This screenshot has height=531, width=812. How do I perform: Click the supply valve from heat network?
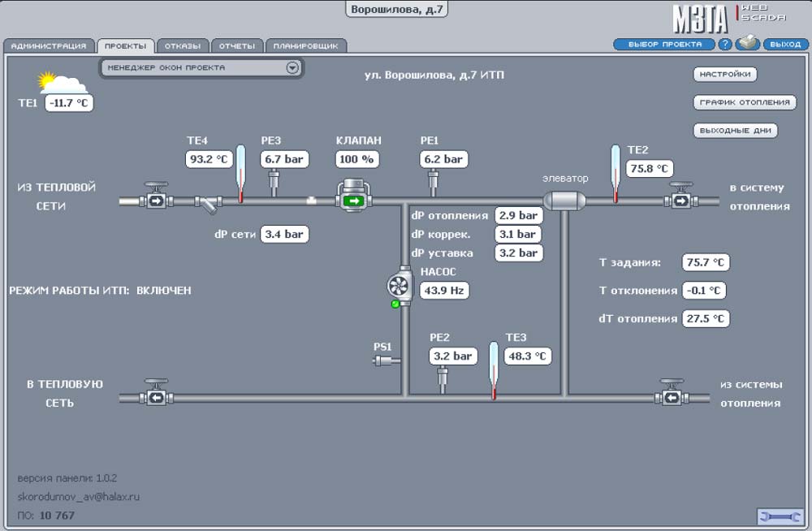click(x=156, y=196)
